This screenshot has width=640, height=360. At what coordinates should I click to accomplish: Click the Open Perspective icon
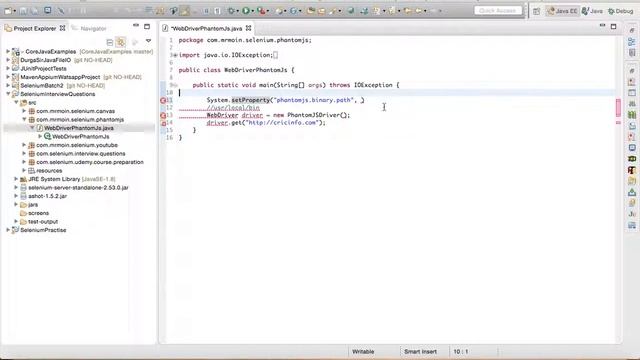(536, 11)
